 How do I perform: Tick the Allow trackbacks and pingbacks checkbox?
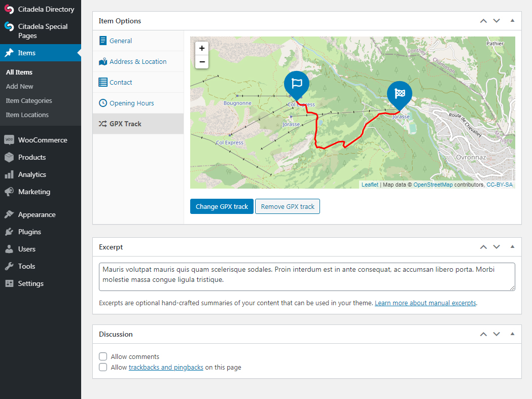click(x=103, y=367)
